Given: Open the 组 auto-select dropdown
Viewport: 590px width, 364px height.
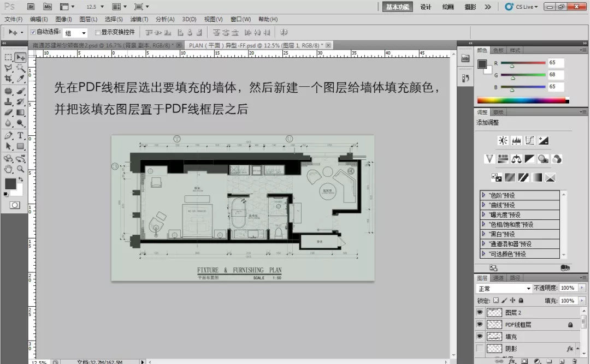Looking at the screenshot, I should point(75,33).
